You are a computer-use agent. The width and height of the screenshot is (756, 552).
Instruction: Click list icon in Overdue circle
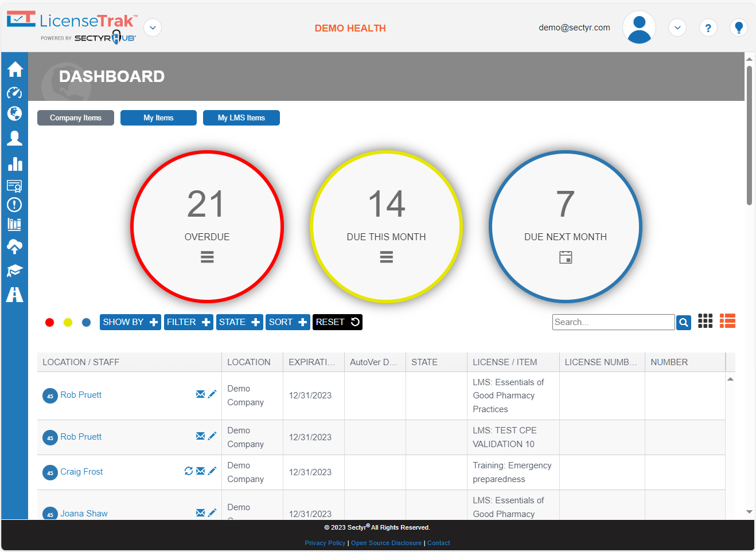(207, 257)
